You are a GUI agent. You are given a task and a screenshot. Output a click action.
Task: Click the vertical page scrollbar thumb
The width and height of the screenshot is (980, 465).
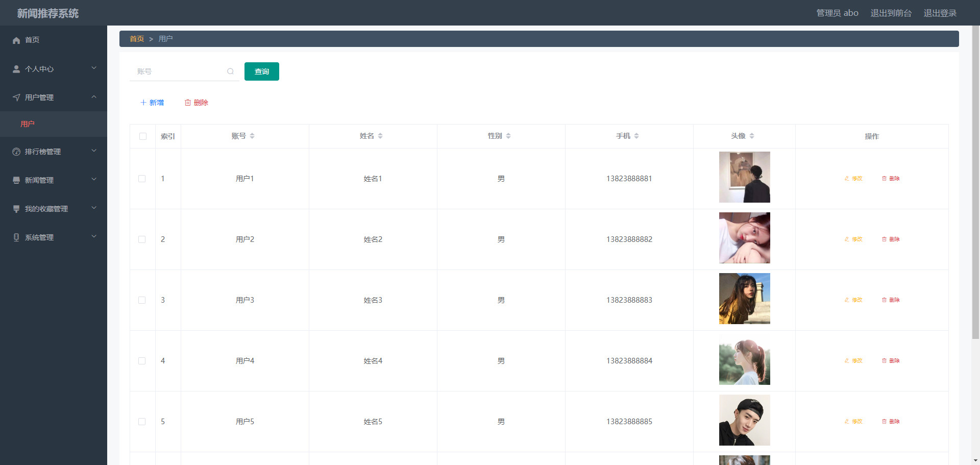click(975, 182)
